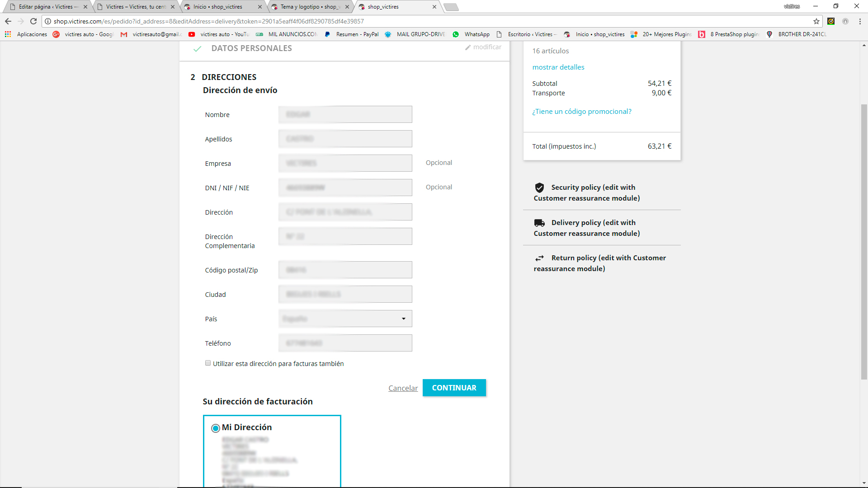Expand 'mostrar detalles' in cart summary
The image size is (868, 488).
558,67
